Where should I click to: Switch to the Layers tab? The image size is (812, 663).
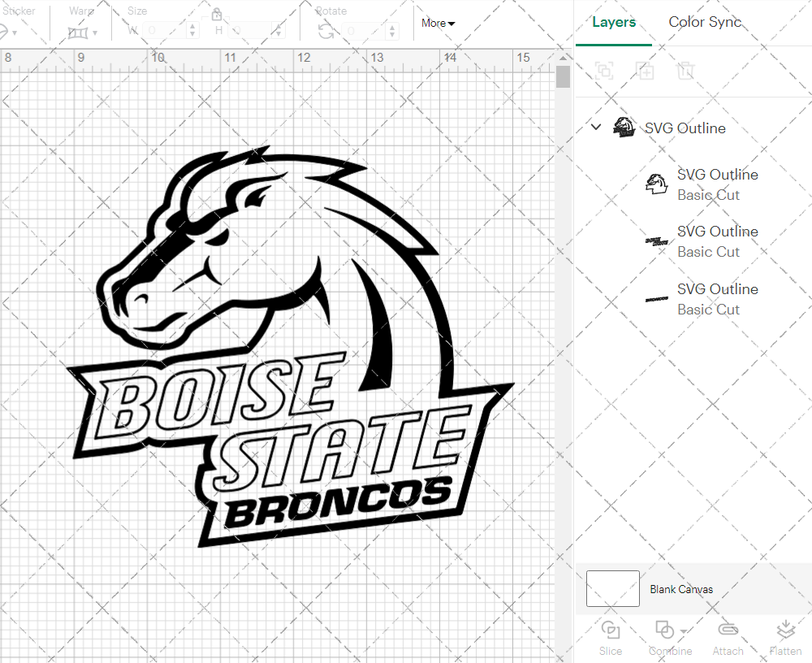click(x=614, y=22)
